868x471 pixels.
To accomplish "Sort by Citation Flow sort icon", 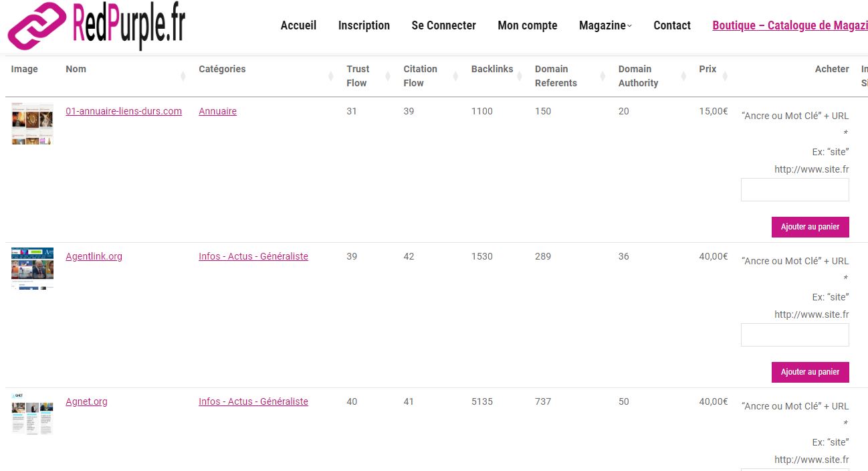I will pos(456,76).
